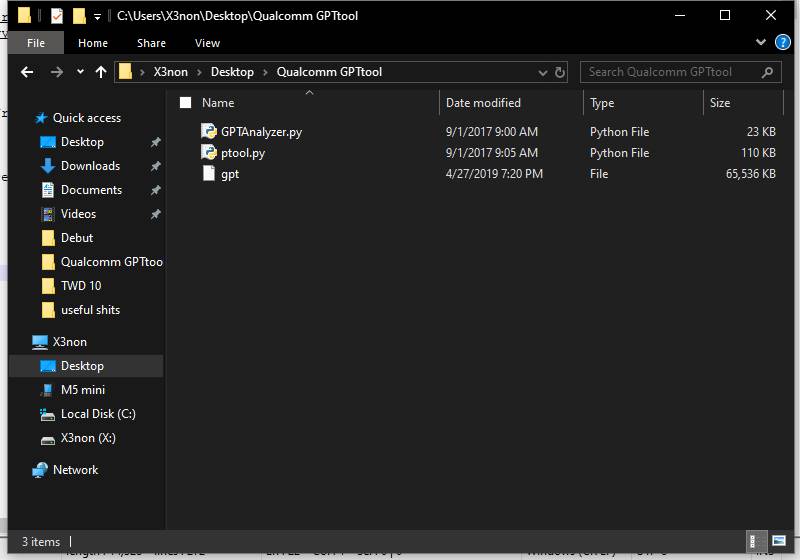Switch to Details view in status bar
The width and height of the screenshot is (800, 560).
pos(755,541)
